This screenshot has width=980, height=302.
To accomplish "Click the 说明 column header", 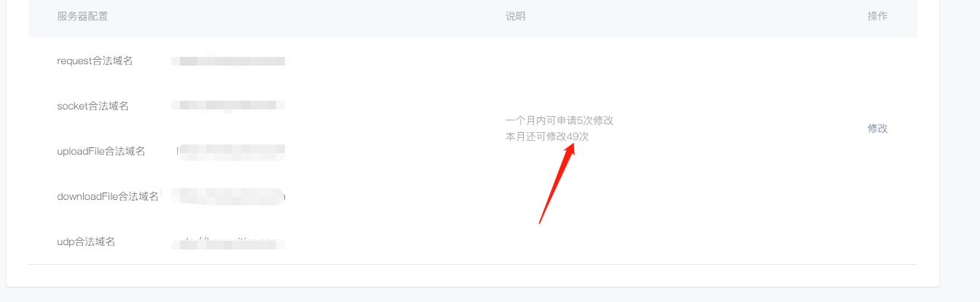I will pyautogui.click(x=515, y=17).
